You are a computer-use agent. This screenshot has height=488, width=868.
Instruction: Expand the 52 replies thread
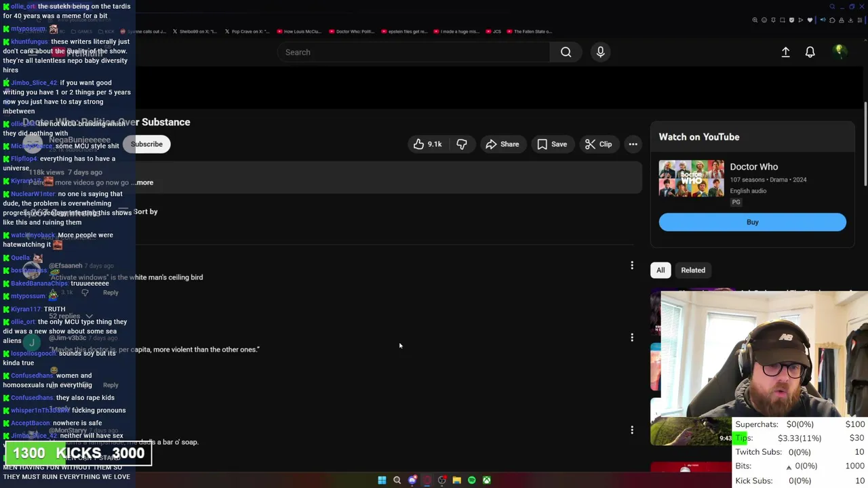[x=71, y=316]
